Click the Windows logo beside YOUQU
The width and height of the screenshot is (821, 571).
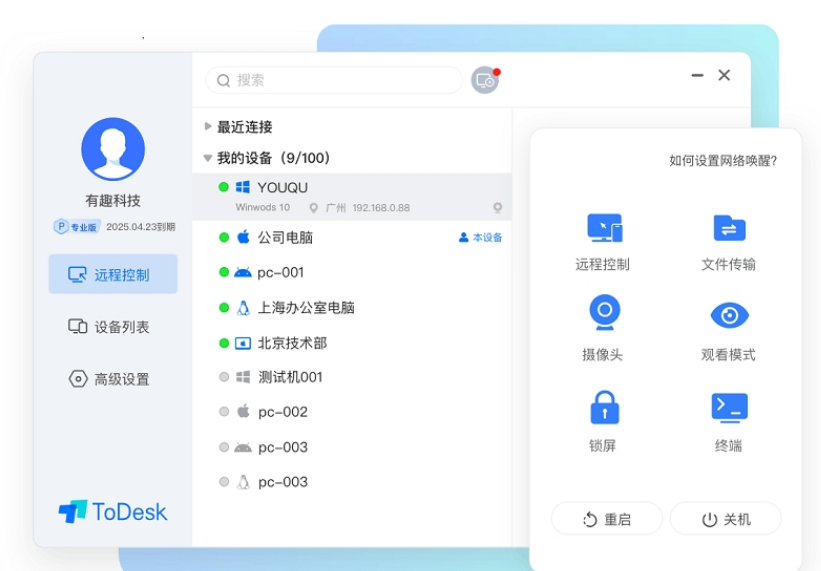tap(243, 187)
